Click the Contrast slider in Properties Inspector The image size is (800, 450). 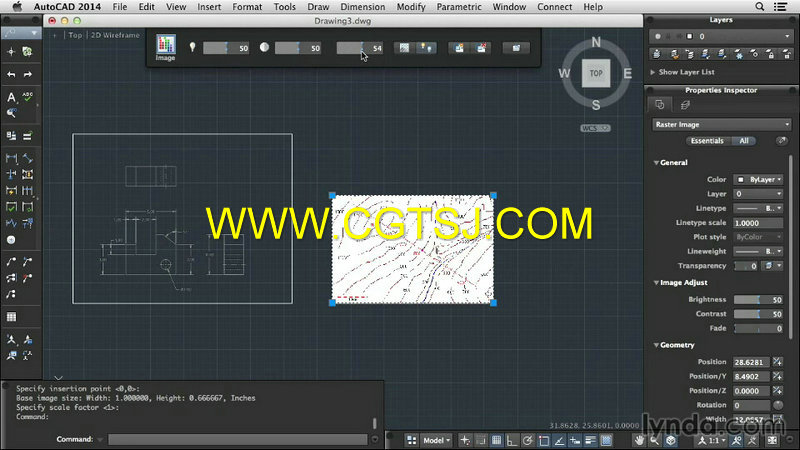tap(758, 314)
